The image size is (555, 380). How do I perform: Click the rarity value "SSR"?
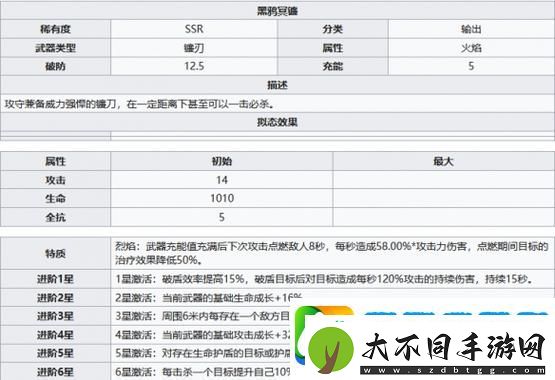(194, 29)
